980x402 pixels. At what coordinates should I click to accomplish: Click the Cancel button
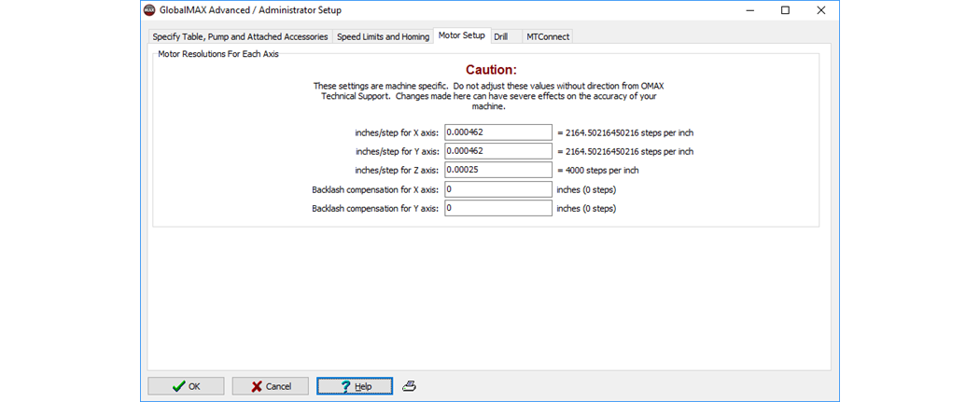click(270, 386)
